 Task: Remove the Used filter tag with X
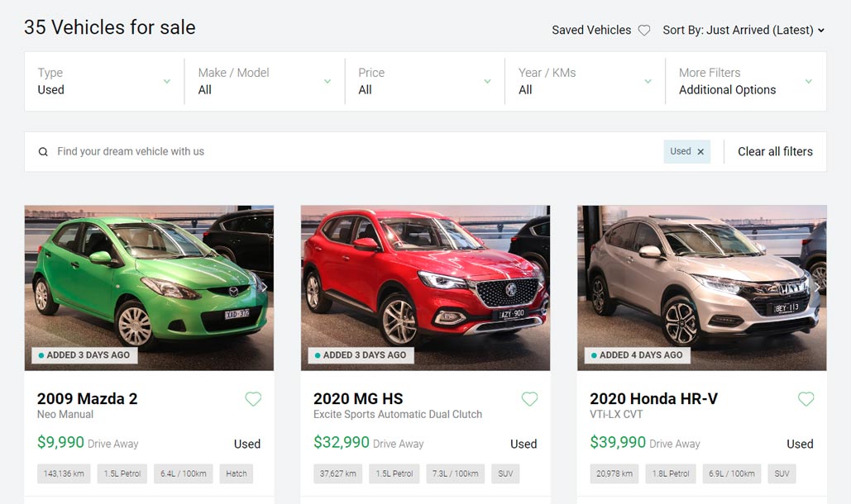700,152
